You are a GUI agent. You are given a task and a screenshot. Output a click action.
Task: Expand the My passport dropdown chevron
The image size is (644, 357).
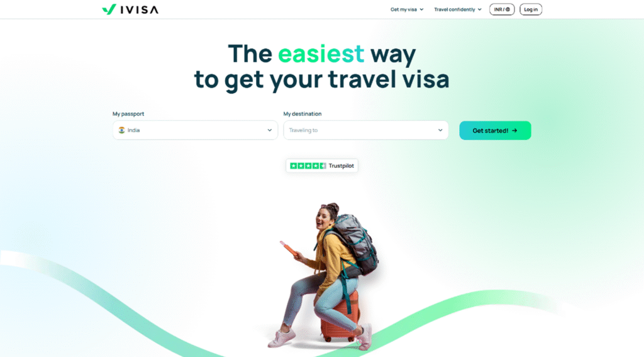coord(269,130)
